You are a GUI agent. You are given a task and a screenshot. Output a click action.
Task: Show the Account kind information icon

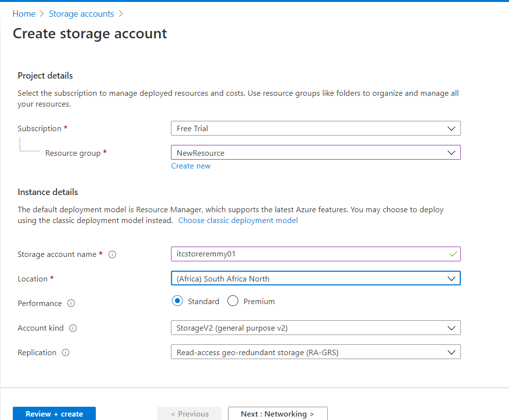pyautogui.click(x=73, y=328)
